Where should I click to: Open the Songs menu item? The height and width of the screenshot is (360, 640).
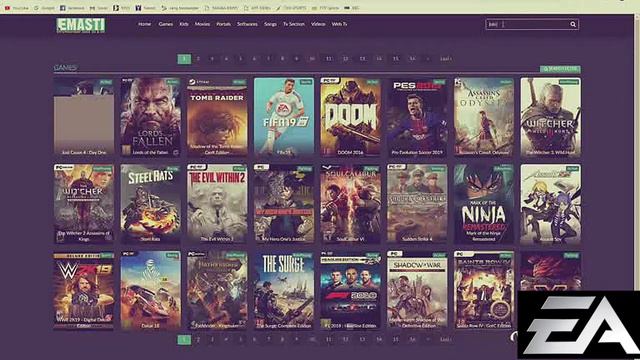pyautogui.click(x=270, y=24)
